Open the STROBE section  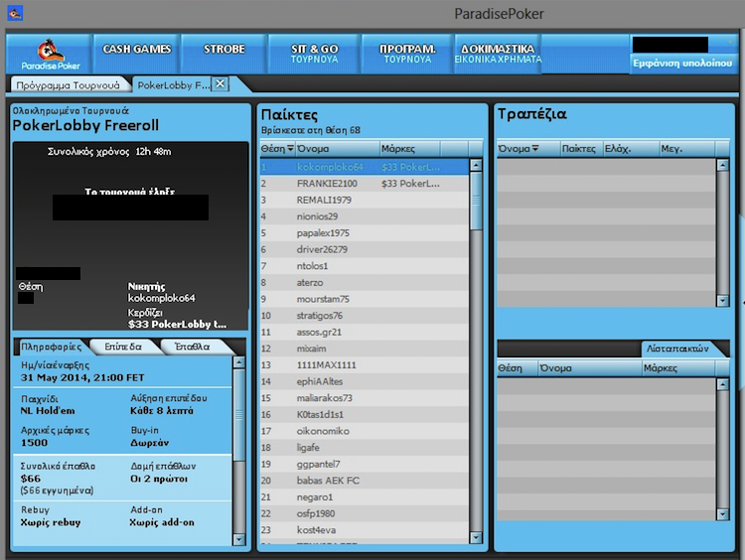(224, 55)
